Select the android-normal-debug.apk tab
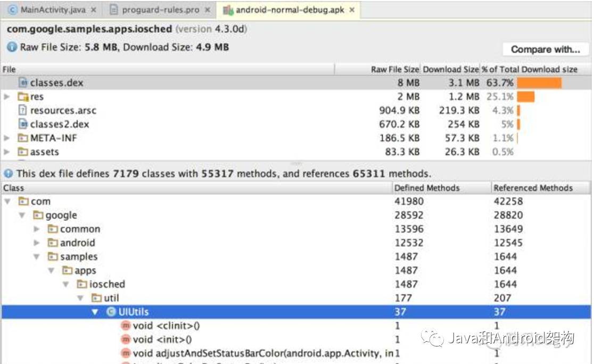Image resolution: width=594 pixels, height=364 pixels. [290, 10]
